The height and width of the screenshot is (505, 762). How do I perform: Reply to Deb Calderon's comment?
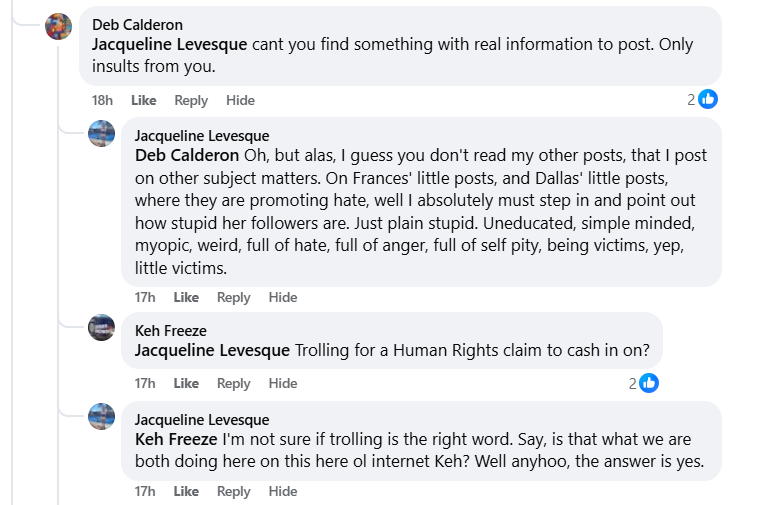coord(191,100)
